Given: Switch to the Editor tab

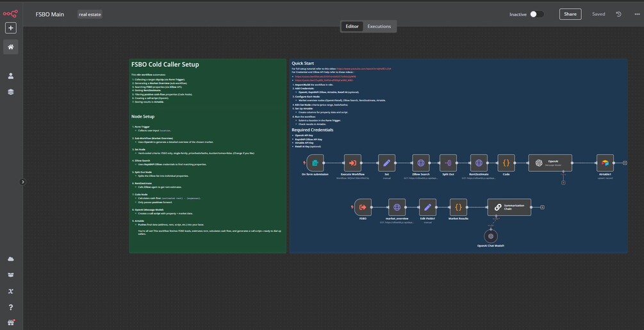Looking at the screenshot, I should click(x=352, y=26).
